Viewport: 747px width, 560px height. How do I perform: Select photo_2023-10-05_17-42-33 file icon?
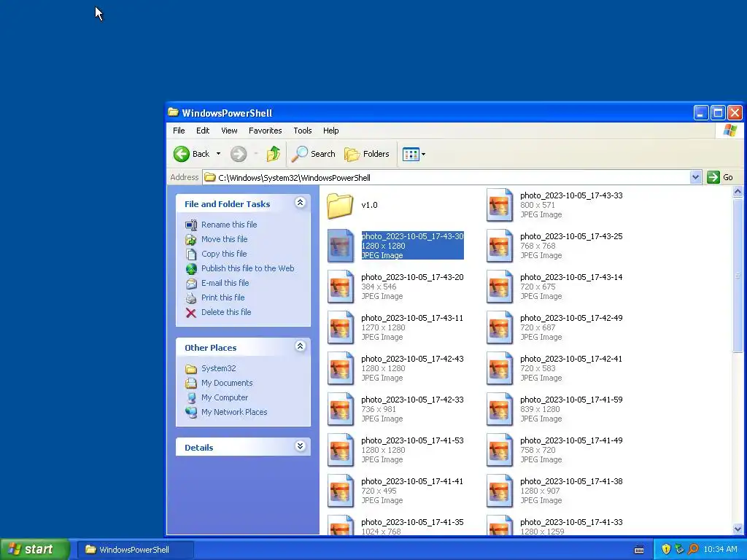pos(340,410)
